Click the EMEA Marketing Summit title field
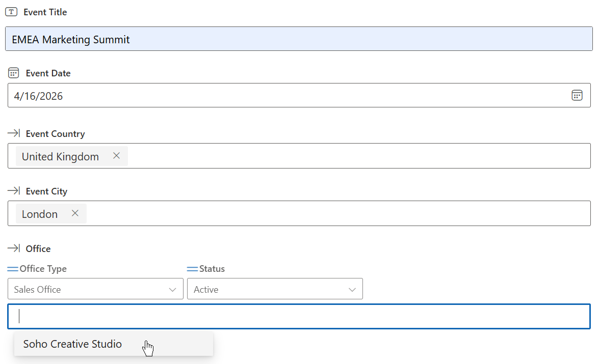Viewport: 599px width, 364px height. tap(299, 39)
